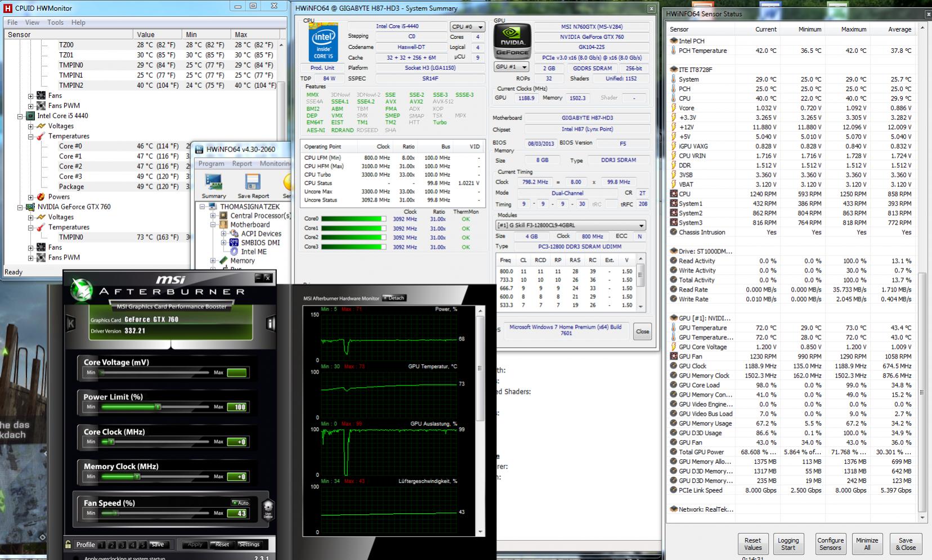Select the SMBIOS DMI icon

234,243
